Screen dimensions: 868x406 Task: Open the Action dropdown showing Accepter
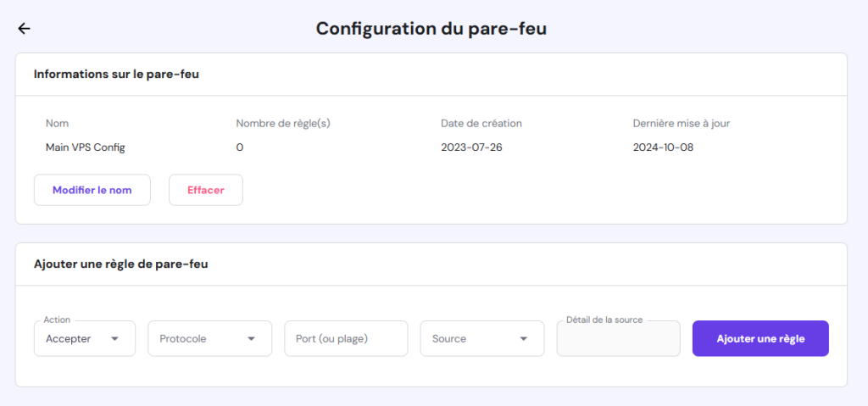tap(85, 338)
